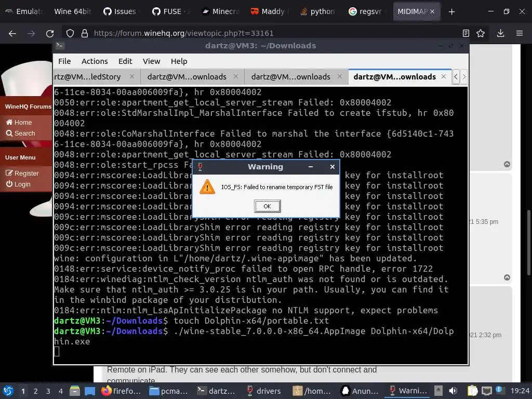532x399 pixels.
Task: Switch to Warning taskbar entry
Action: click(x=407, y=391)
